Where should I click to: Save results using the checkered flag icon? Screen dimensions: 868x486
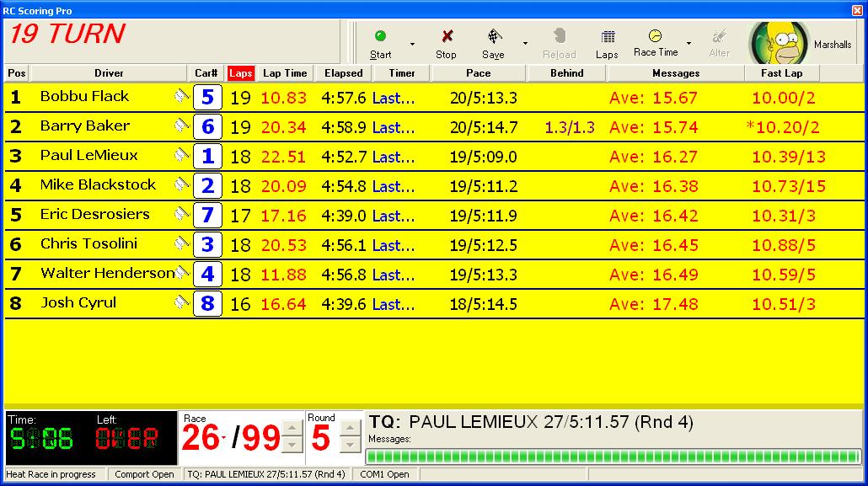click(x=494, y=42)
